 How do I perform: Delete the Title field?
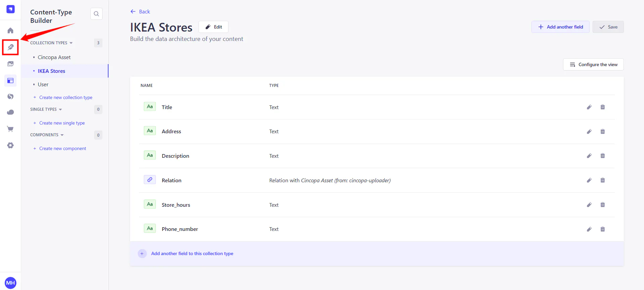[x=603, y=107]
